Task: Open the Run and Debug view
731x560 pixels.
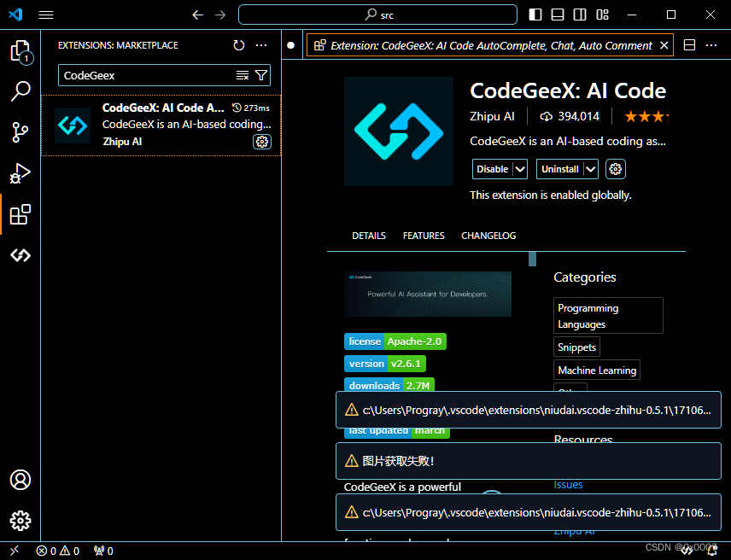Action: (20, 173)
